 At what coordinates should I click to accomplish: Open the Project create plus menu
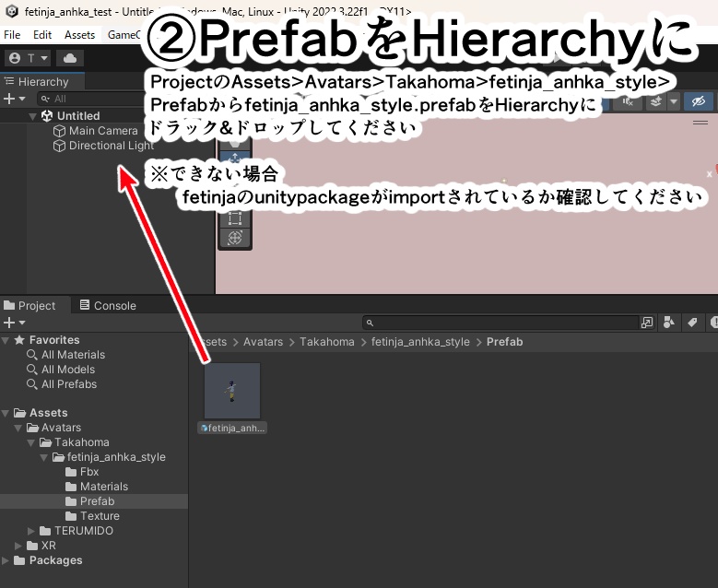pos(14,323)
